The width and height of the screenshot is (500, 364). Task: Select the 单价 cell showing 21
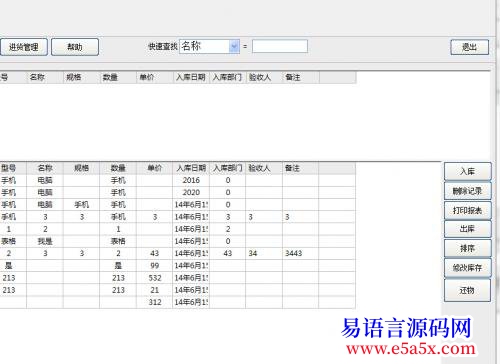[154, 290]
